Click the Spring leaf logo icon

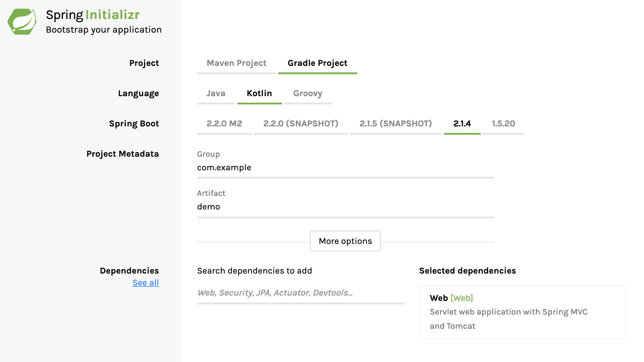pos(22,22)
